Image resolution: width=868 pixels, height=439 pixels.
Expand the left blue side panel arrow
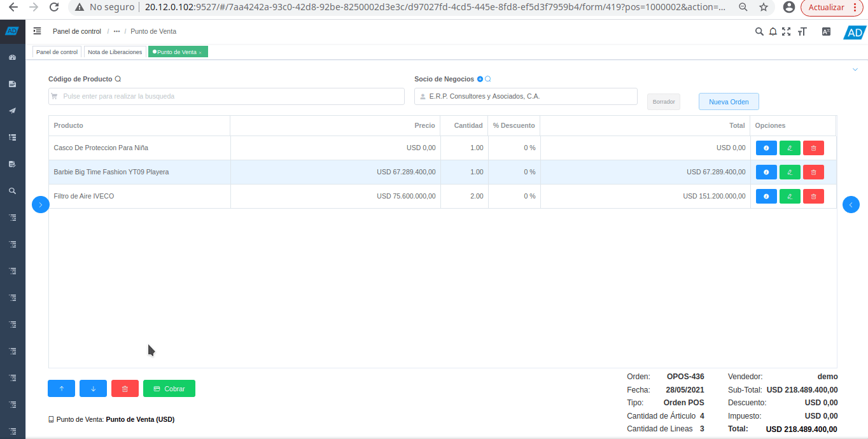pyautogui.click(x=40, y=205)
